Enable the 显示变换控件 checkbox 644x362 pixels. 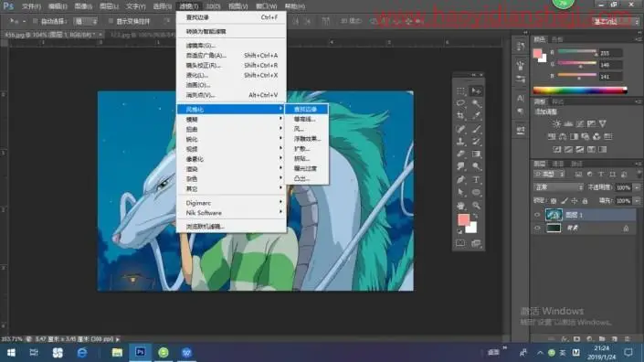point(111,21)
